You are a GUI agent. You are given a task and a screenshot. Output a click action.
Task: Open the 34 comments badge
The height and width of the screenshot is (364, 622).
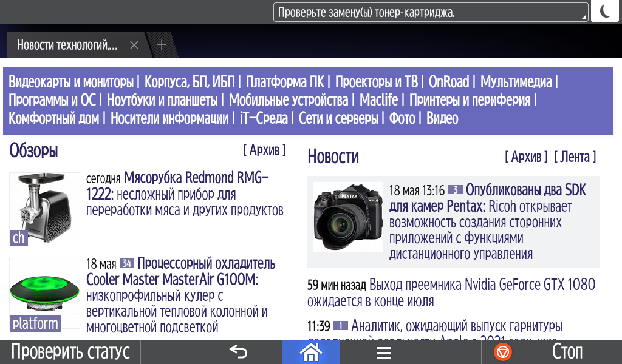click(x=126, y=263)
